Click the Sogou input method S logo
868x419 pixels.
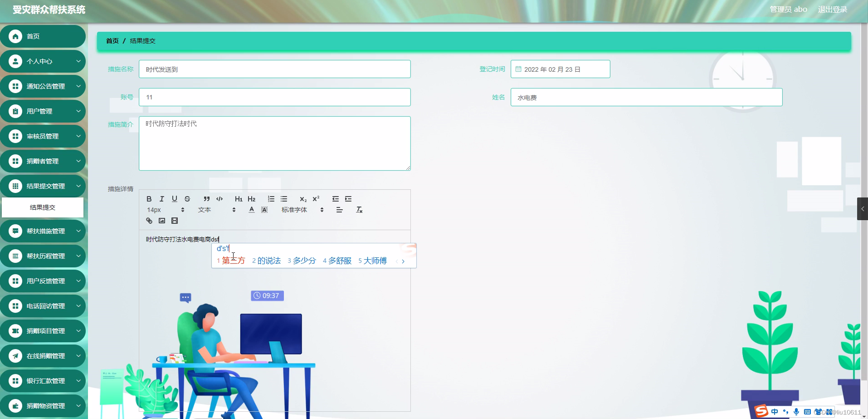761,411
